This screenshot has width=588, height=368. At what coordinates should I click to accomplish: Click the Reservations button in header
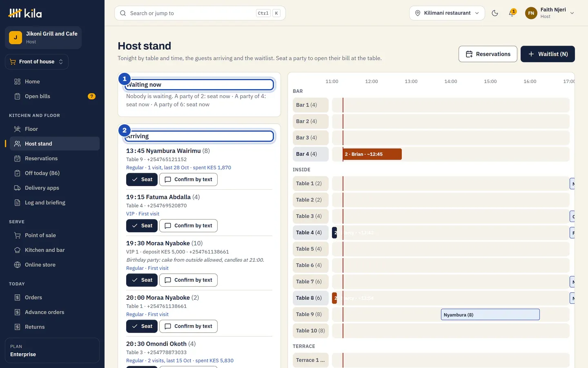click(488, 54)
